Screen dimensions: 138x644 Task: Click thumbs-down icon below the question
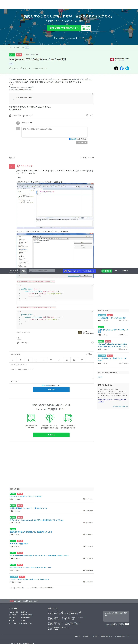[x=87, y=115]
